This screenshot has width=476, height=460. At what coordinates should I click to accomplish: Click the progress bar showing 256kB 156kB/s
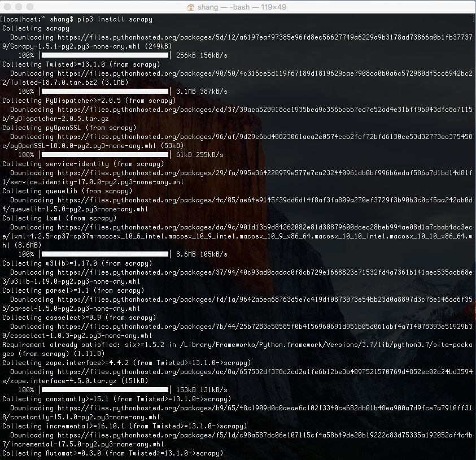[x=104, y=55]
